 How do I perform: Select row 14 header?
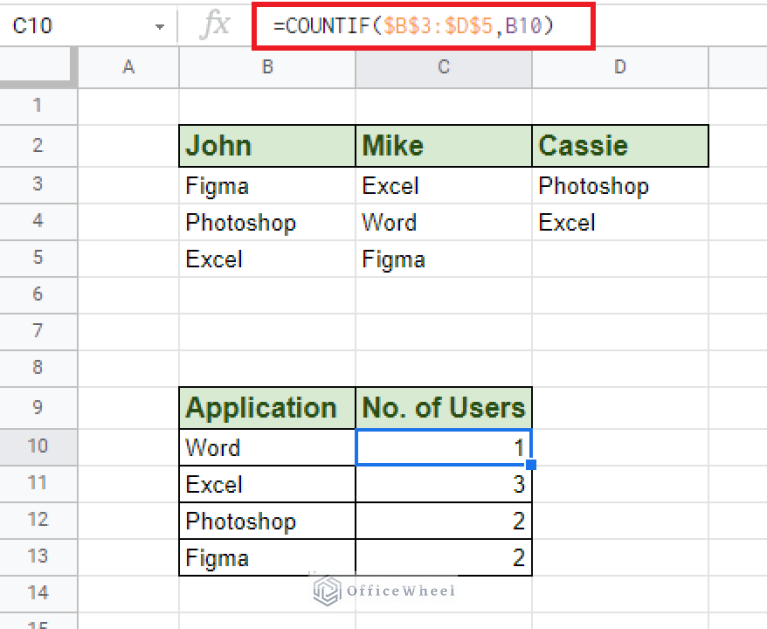38,593
